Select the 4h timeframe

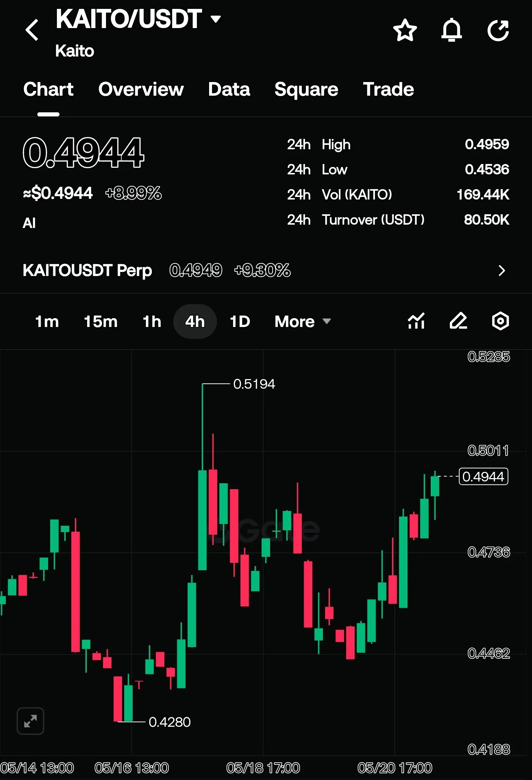[195, 321]
